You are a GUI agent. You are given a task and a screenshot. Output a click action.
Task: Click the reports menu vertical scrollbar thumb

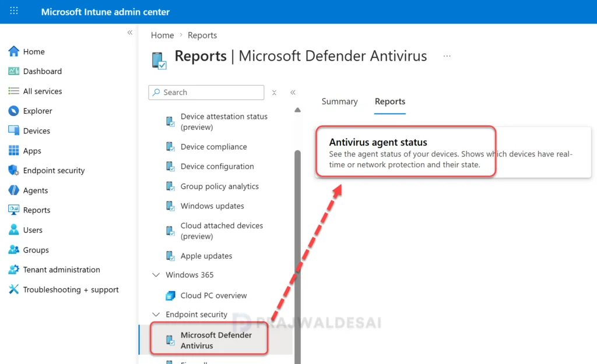pos(298,257)
